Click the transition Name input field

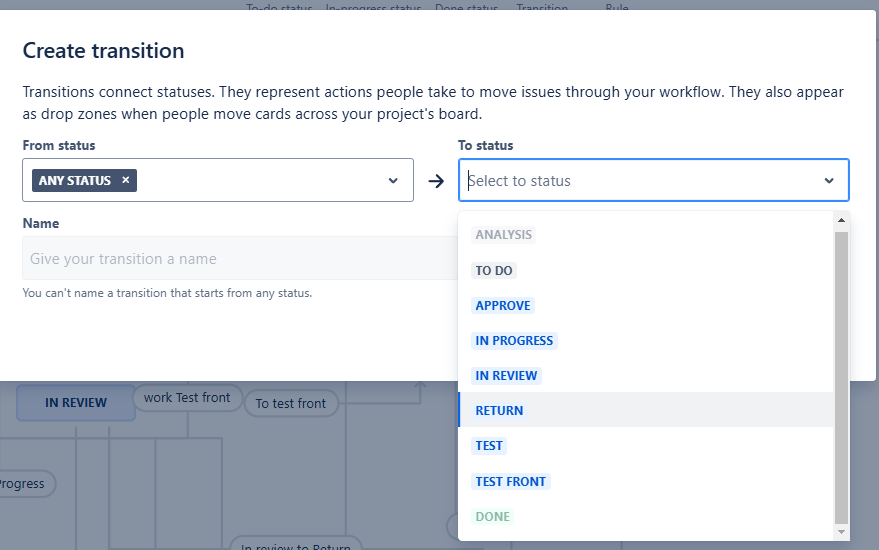tap(240, 258)
